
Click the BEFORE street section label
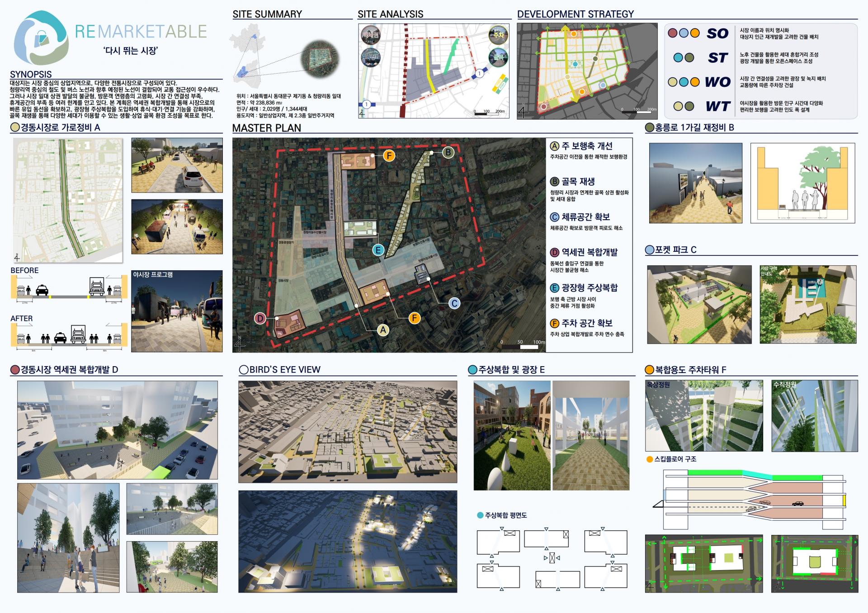24,270
